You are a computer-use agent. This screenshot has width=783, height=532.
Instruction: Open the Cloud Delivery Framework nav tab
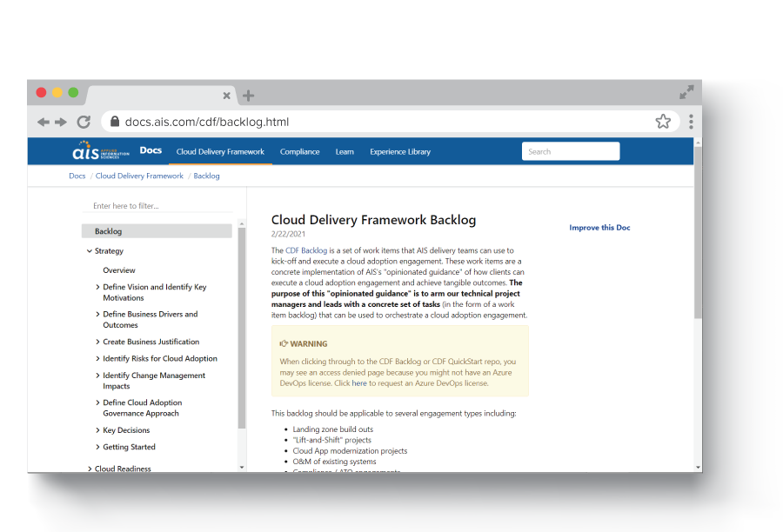220,152
